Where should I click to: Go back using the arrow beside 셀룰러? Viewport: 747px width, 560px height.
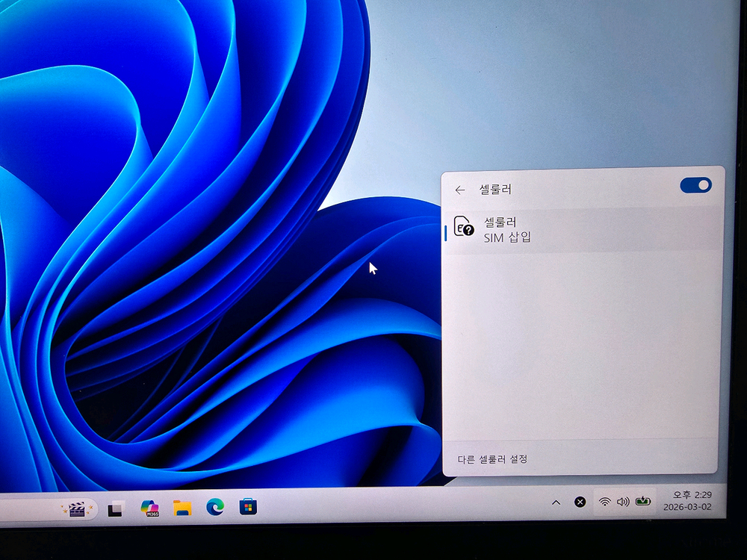point(460,190)
